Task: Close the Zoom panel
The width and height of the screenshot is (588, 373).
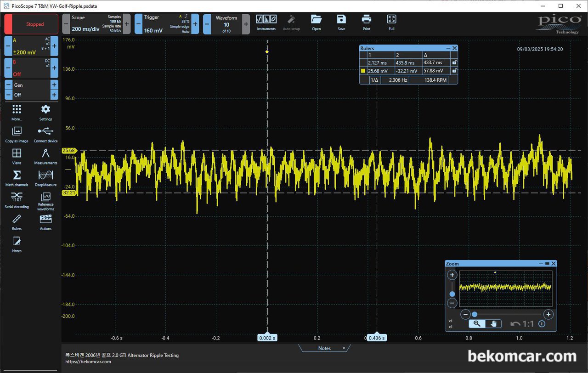Action: click(554, 264)
